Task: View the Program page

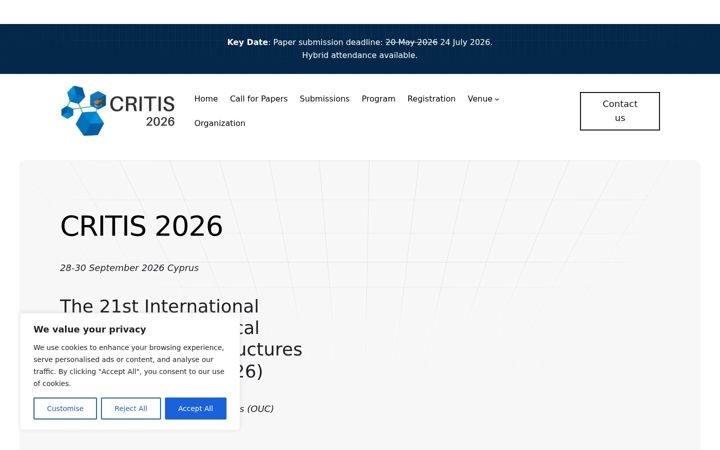Action: point(378,99)
